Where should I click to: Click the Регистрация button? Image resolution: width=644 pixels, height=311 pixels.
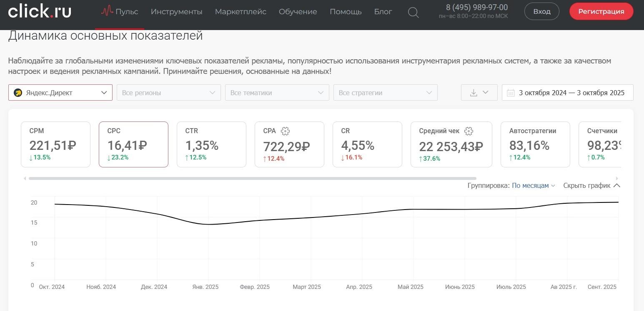pyautogui.click(x=601, y=11)
